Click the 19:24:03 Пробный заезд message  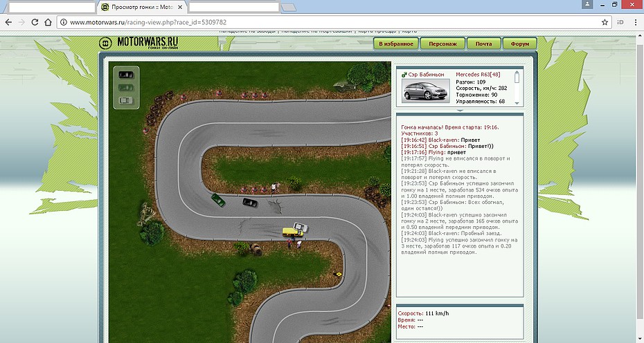click(451, 234)
